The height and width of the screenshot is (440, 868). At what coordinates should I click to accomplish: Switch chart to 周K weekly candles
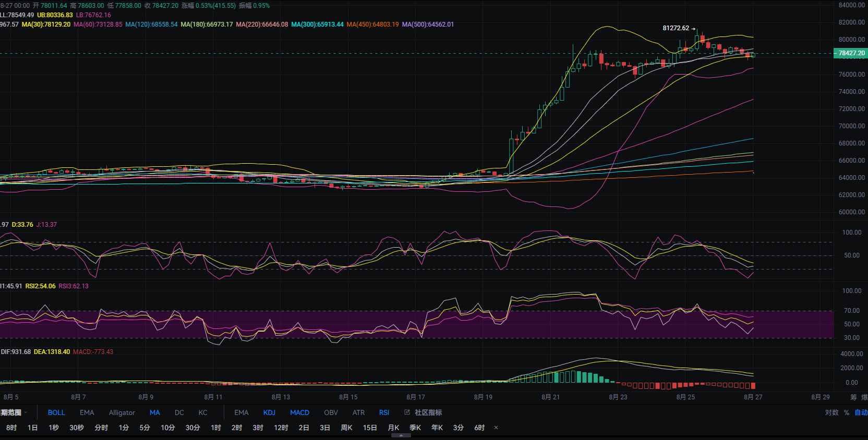(346, 427)
